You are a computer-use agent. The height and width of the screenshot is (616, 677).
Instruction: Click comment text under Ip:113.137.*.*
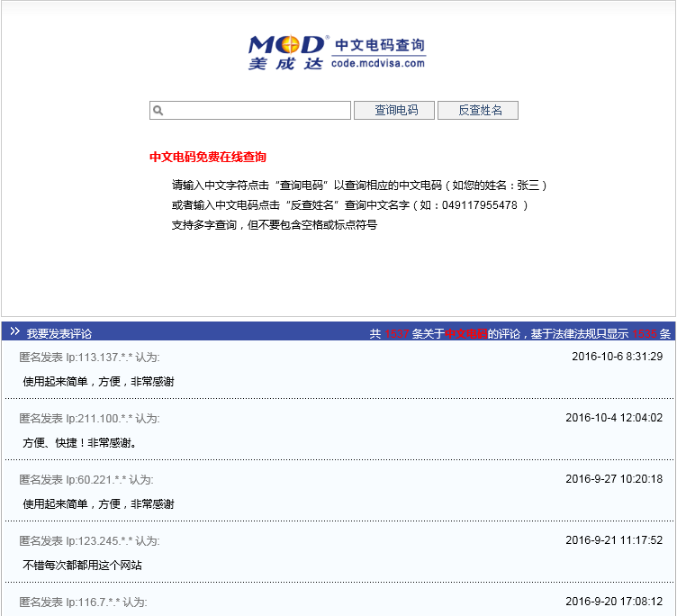(x=98, y=382)
